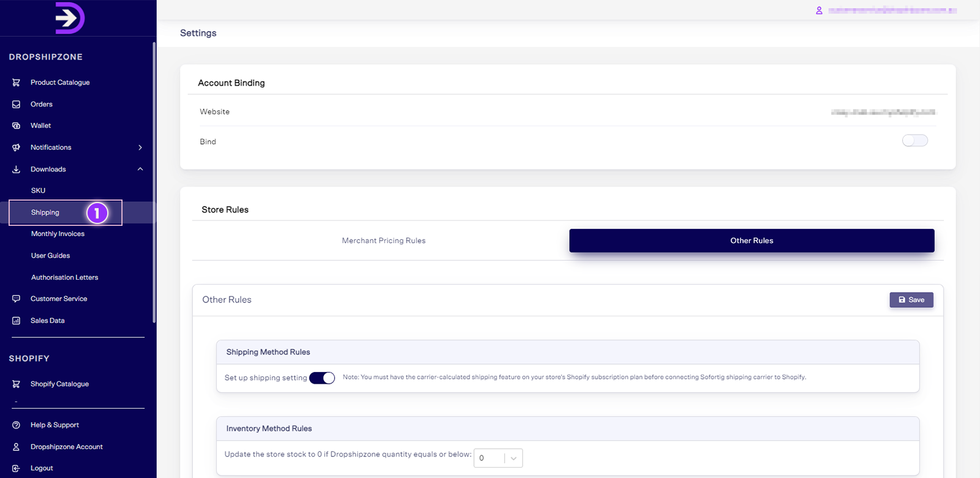Open Product Catalogue menu item
Image resolution: width=980 pixels, height=478 pixels.
tap(60, 83)
